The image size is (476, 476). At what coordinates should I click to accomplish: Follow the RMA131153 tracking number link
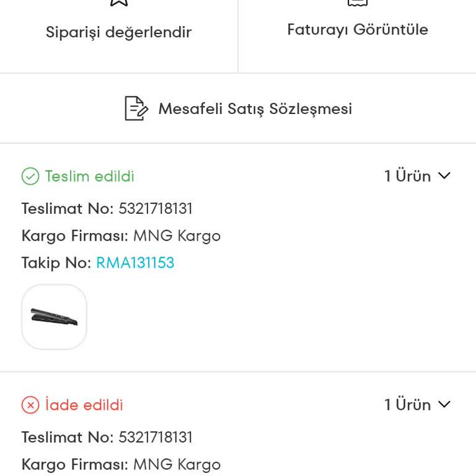tap(135, 263)
